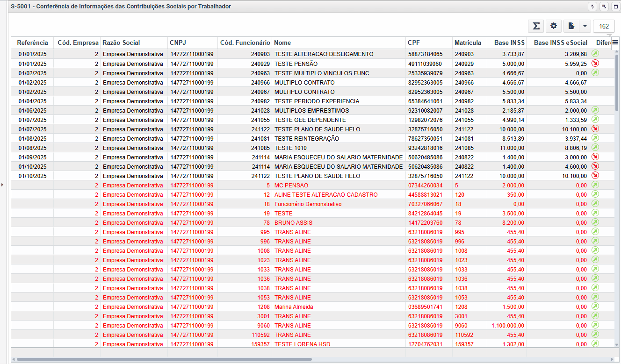Click the Sigma totals button
Screen dimensions: 621x364
pyautogui.click(x=536, y=26)
